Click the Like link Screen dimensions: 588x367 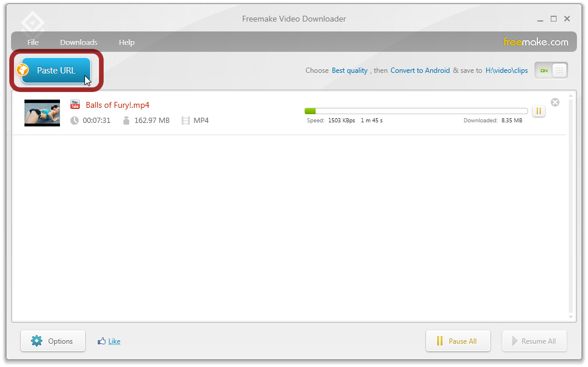point(114,341)
